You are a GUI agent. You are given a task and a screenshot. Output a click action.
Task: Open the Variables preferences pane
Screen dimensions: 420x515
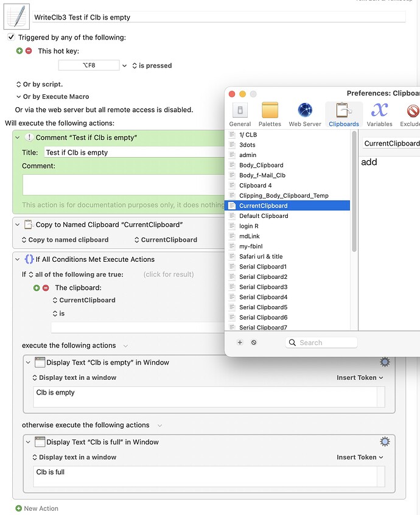click(x=379, y=114)
